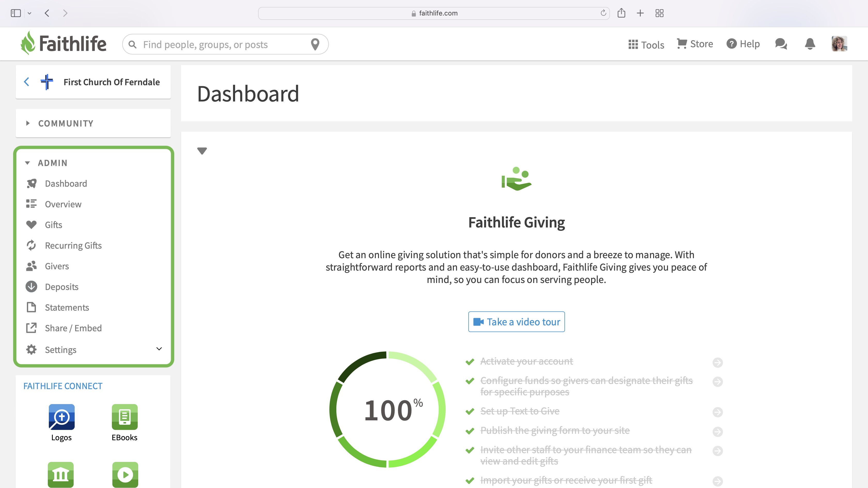Click the Faithlife Giving hand icon
This screenshot has width=868, height=488.
click(x=516, y=178)
